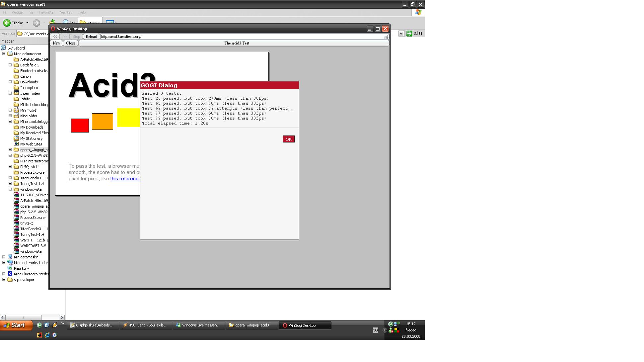Image resolution: width=644 pixels, height=362 pixels.
Task: Open the Fil menu in Explorer
Action: pos(5,12)
